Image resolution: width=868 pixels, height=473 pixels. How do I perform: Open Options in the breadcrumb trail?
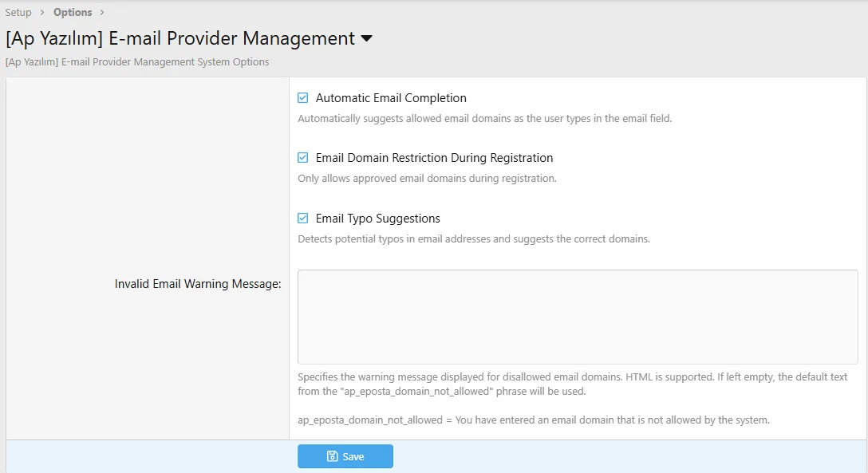[x=73, y=12]
